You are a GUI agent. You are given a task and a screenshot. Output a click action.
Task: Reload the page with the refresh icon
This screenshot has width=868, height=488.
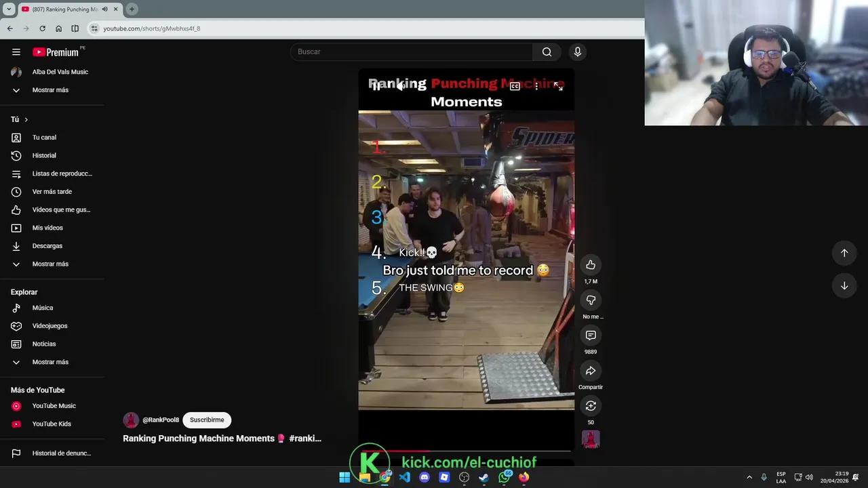[42, 28]
